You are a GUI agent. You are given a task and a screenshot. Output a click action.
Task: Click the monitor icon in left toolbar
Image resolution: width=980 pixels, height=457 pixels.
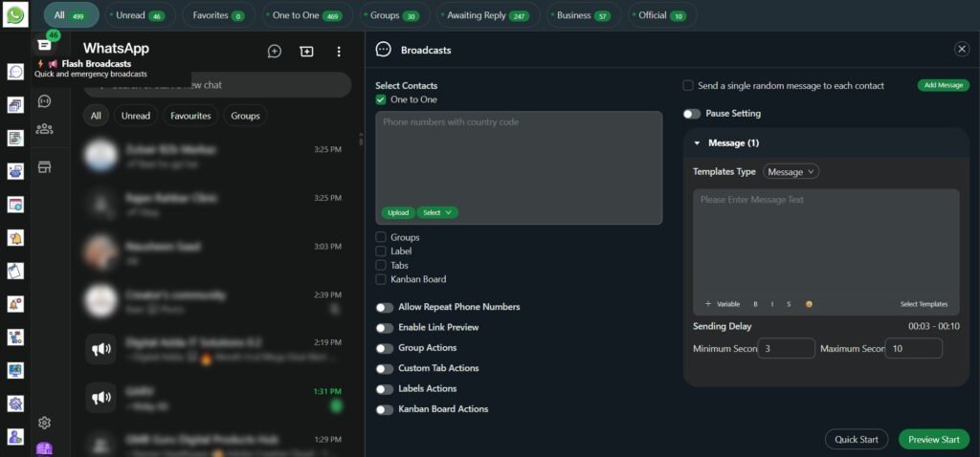tap(15, 370)
